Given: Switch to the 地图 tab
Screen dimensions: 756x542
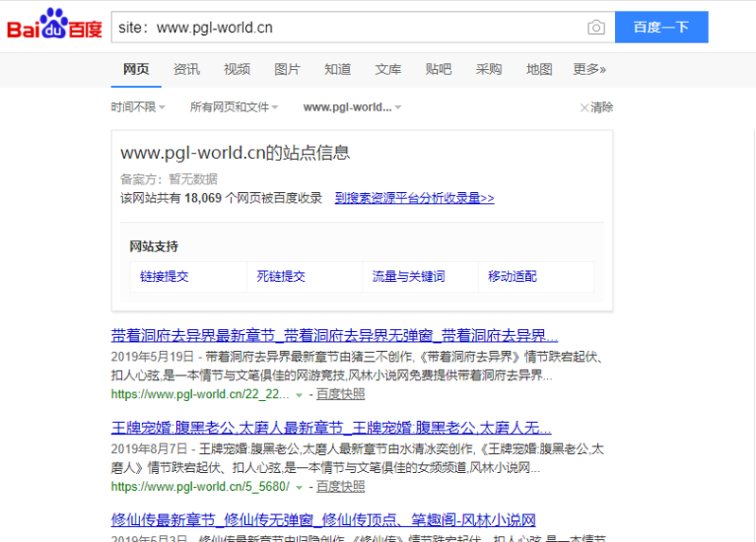Looking at the screenshot, I should pos(539,69).
